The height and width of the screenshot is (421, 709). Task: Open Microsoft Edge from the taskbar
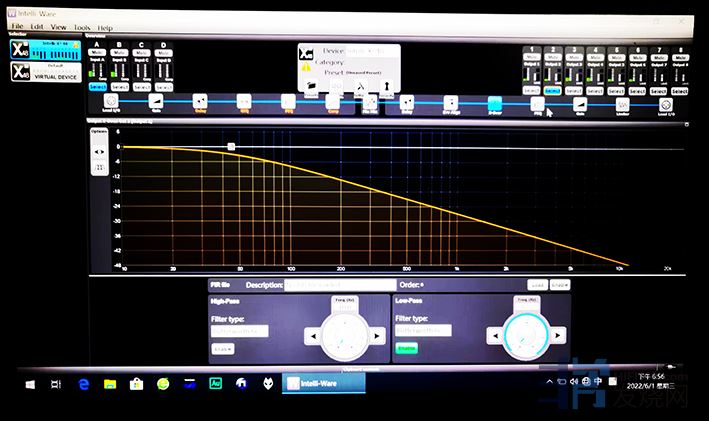click(84, 382)
